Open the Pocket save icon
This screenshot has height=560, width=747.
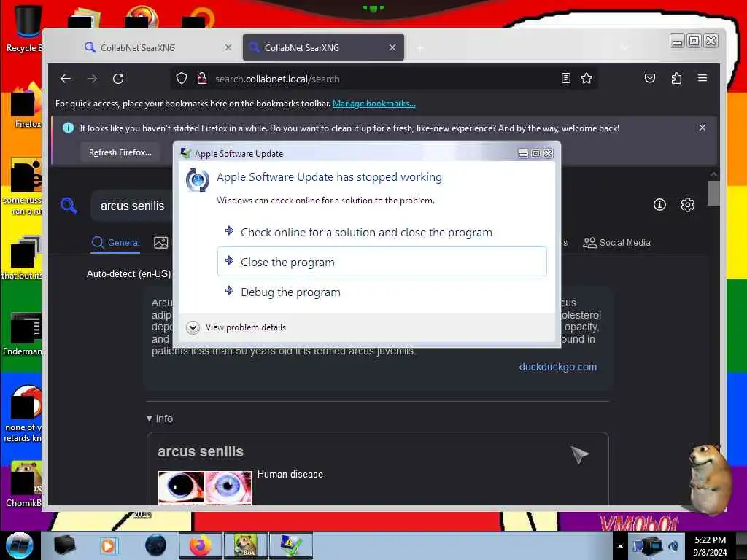pyautogui.click(x=650, y=78)
